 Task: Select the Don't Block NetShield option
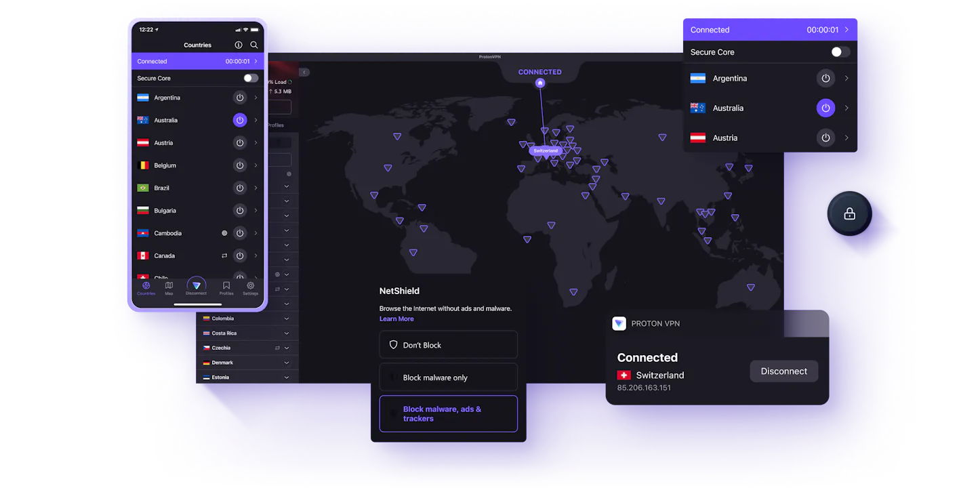[449, 345]
